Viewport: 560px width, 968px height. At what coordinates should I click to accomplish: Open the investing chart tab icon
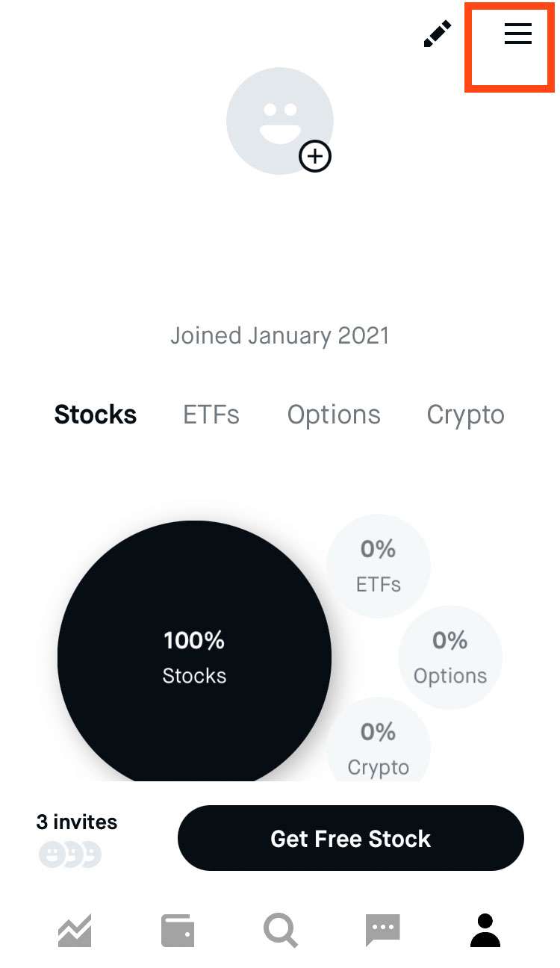point(75,931)
